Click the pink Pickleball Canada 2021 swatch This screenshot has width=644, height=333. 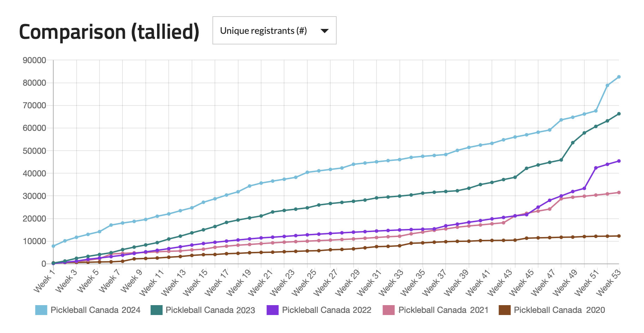pos(389,310)
